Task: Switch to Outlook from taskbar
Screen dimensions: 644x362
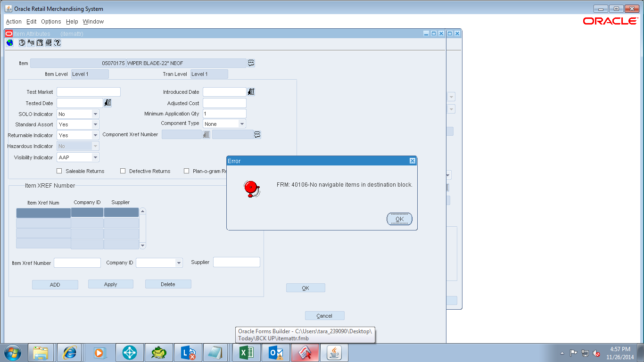Action: (x=276, y=353)
